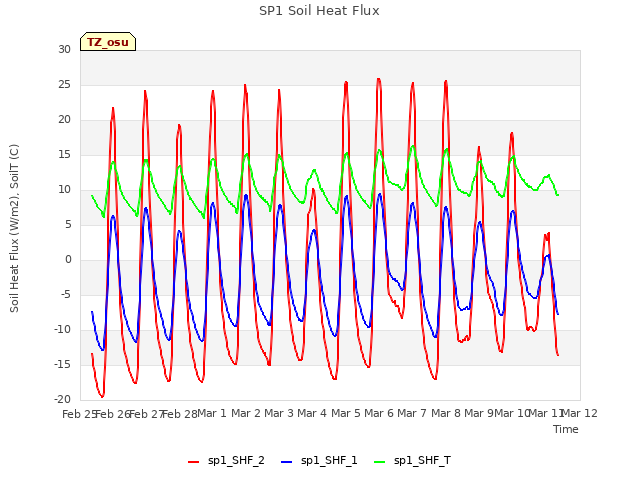Click the y-axis tick label -5
The width and height of the screenshot is (640, 480).
(66, 294)
